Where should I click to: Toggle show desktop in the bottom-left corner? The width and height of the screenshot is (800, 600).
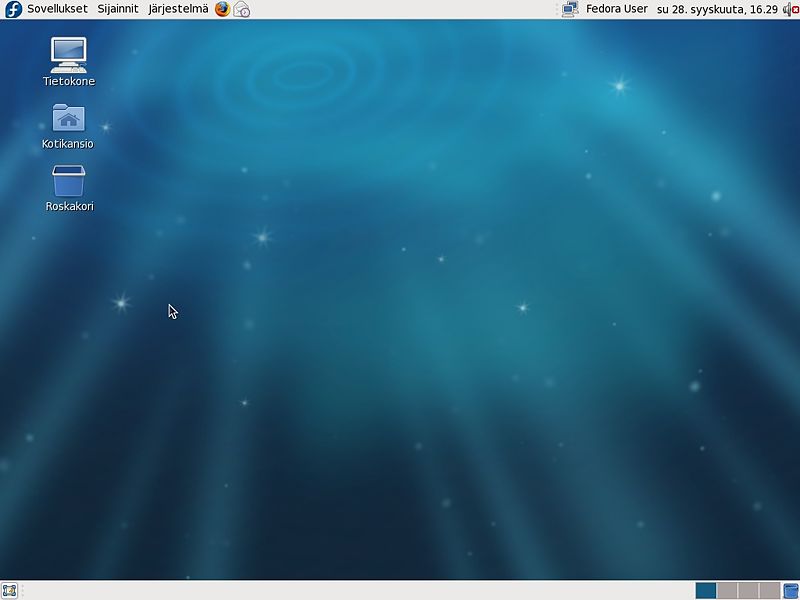click(x=10, y=590)
